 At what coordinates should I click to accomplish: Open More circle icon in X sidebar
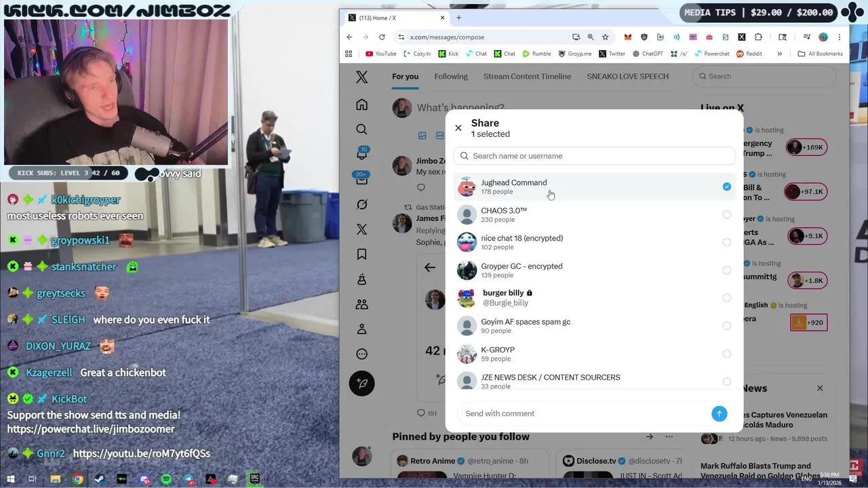(361, 354)
